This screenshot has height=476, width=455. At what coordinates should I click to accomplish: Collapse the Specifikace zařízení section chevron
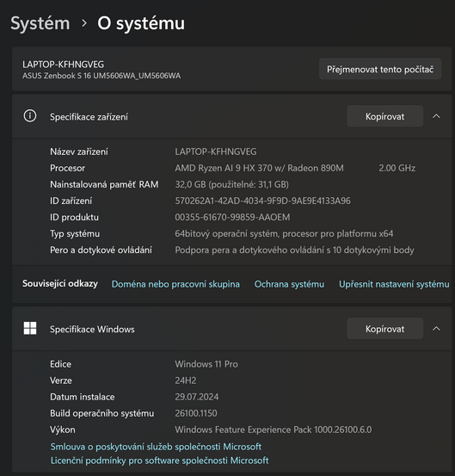coord(436,116)
